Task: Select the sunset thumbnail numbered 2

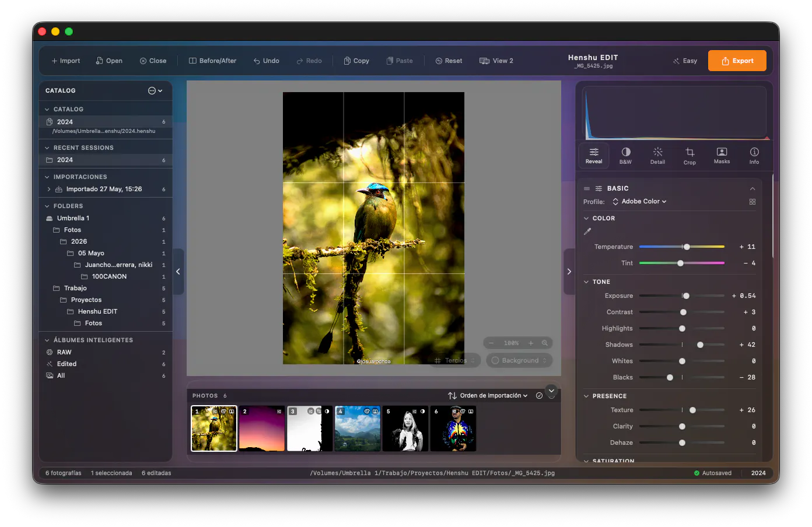Action: (262, 428)
